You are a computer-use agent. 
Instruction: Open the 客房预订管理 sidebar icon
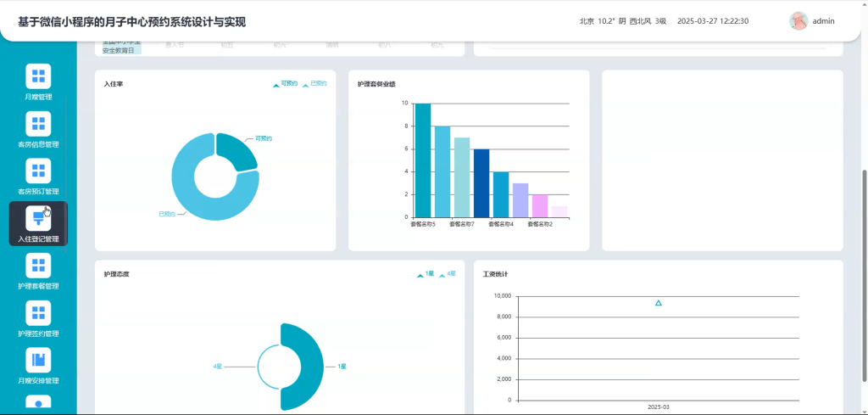[x=38, y=171]
